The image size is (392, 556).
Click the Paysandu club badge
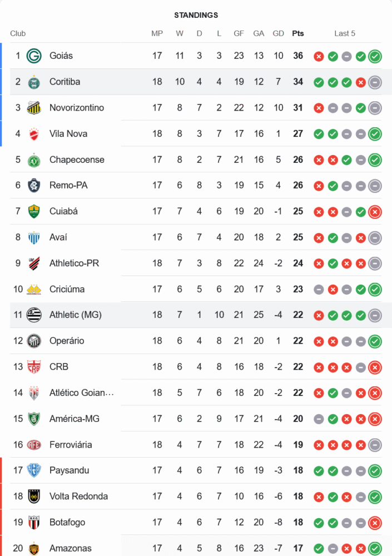34,470
